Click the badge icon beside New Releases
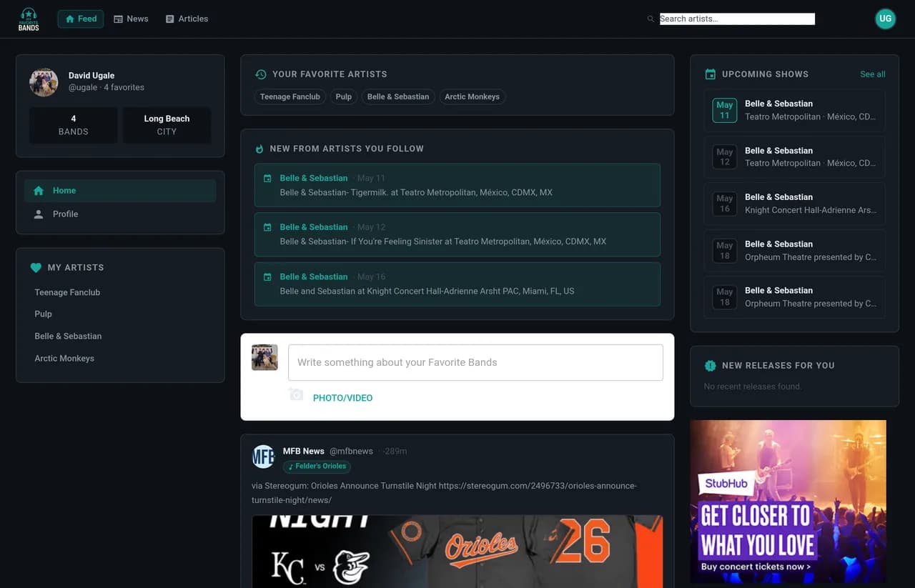Image resolution: width=915 pixels, height=588 pixels. pyautogui.click(x=711, y=366)
